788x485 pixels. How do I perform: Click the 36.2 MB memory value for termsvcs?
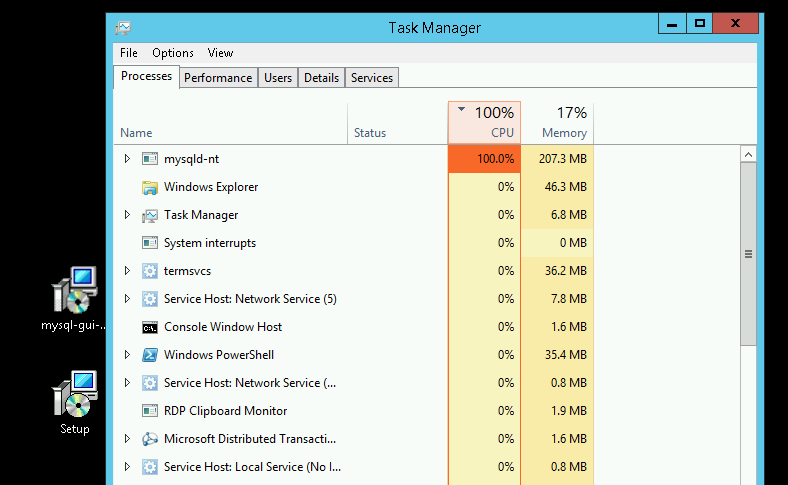pyautogui.click(x=565, y=271)
